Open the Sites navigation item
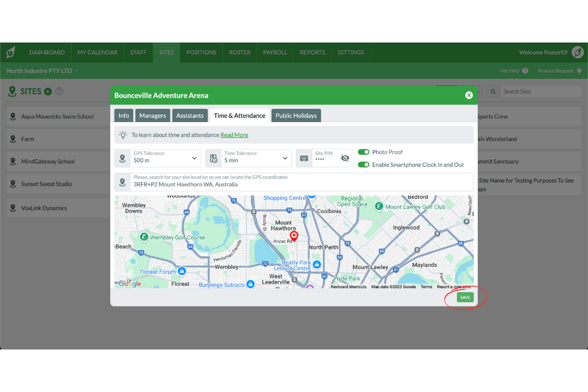This screenshot has height=392, width=588. point(167,52)
